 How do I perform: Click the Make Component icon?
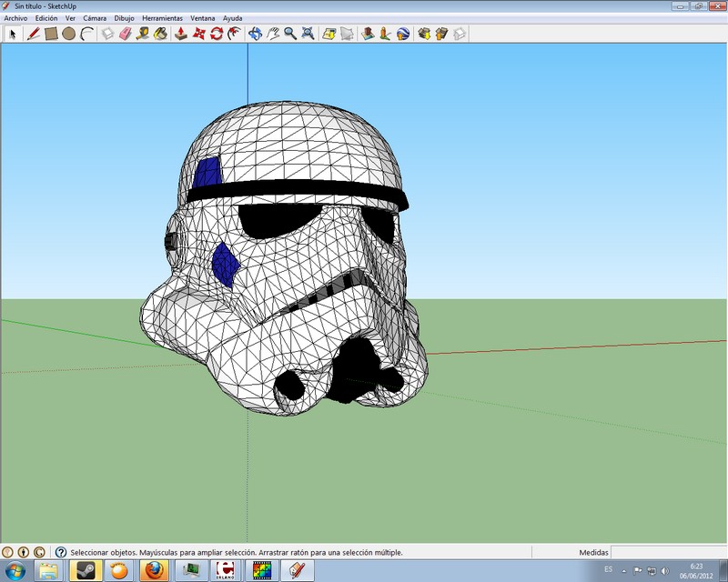point(107,34)
